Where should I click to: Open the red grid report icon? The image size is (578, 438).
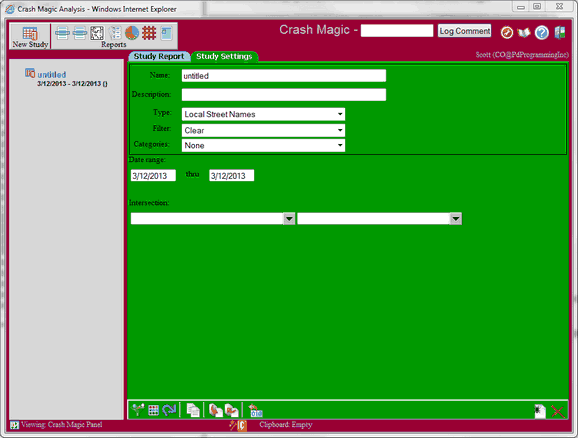[149, 33]
